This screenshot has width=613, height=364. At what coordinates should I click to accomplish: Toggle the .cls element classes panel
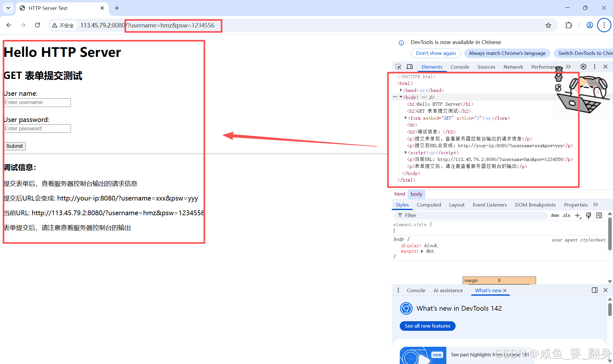point(566,216)
